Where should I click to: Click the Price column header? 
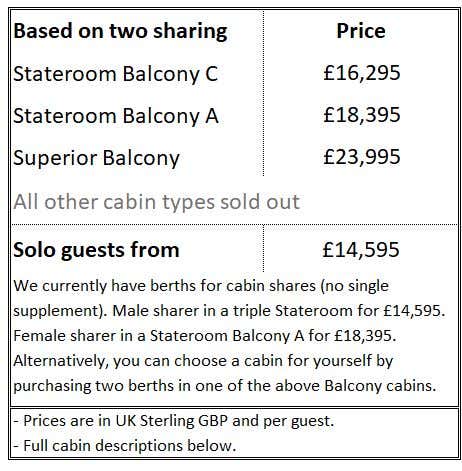click(x=361, y=31)
